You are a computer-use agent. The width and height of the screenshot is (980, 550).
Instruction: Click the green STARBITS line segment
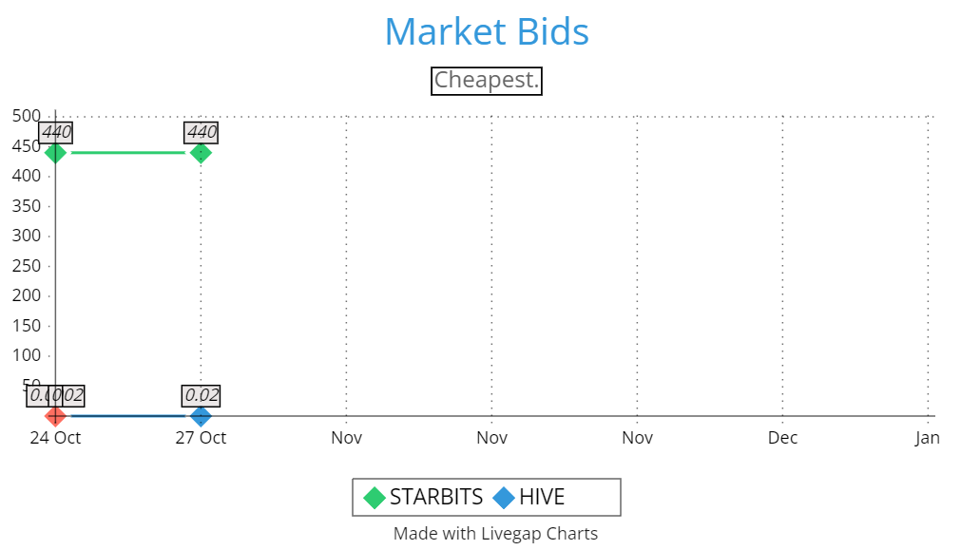pyautogui.click(x=128, y=152)
